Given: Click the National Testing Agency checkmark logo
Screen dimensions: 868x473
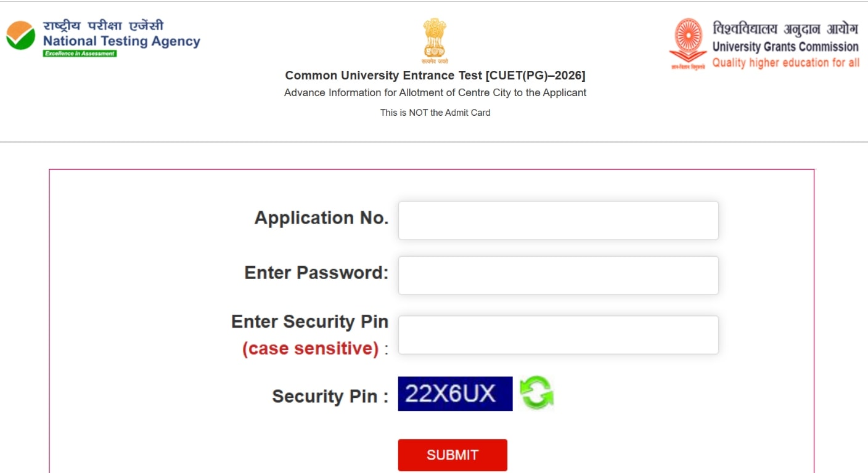Looking at the screenshot, I should (x=21, y=35).
